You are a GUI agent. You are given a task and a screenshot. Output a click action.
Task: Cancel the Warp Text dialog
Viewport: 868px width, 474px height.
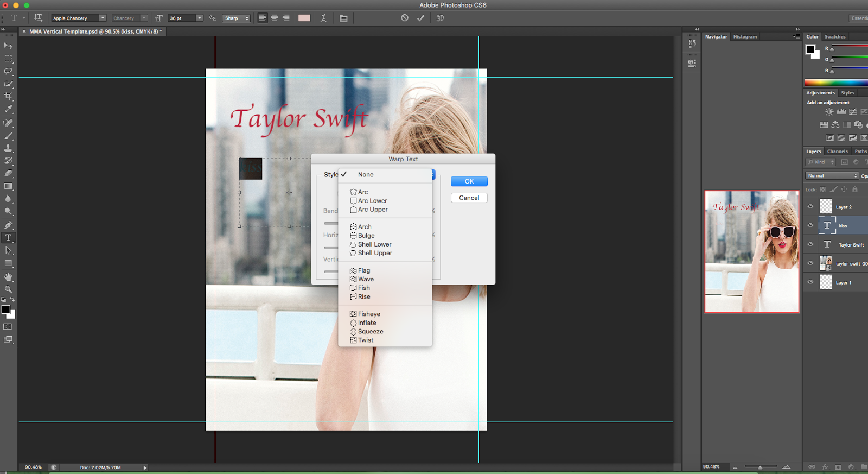coord(469,198)
